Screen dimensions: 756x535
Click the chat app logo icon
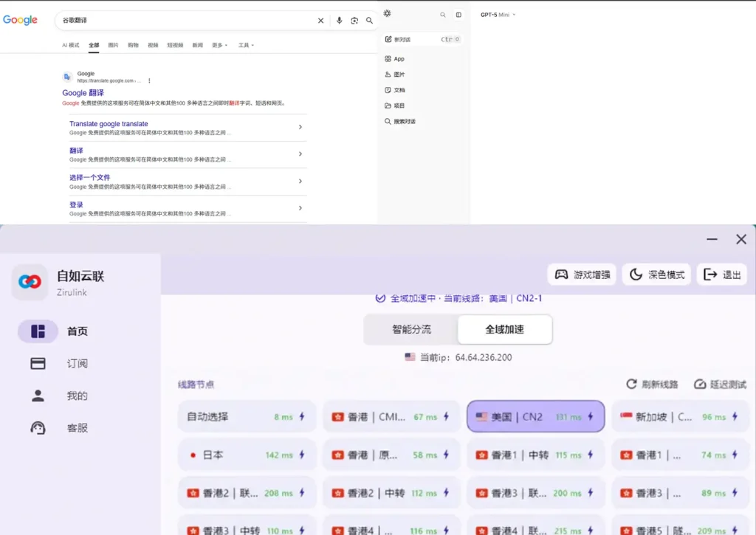(387, 13)
